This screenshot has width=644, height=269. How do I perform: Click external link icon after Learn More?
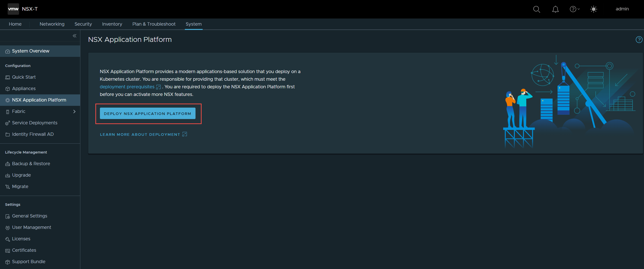185,134
